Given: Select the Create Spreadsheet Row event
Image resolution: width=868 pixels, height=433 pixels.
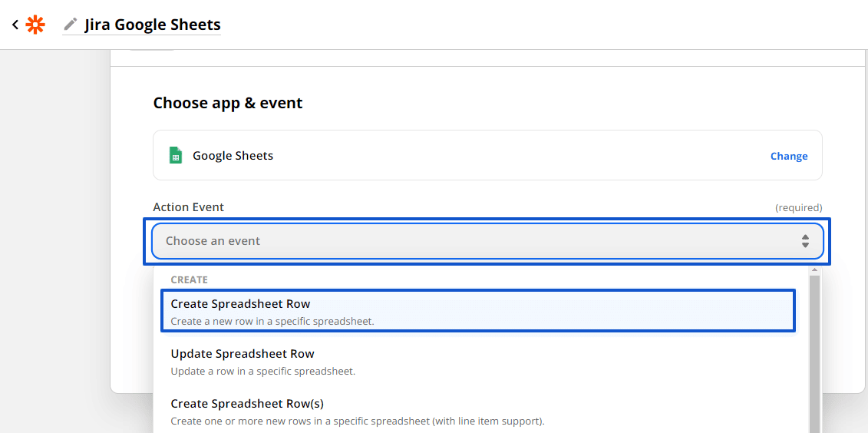Looking at the screenshot, I should (x=479, y=311).
